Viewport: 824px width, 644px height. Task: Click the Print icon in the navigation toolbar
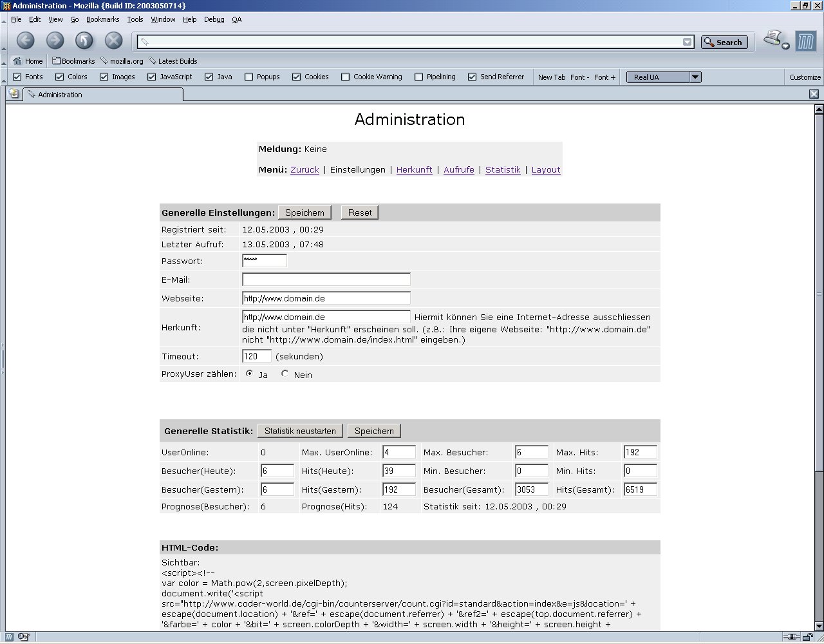pos(772,39)
